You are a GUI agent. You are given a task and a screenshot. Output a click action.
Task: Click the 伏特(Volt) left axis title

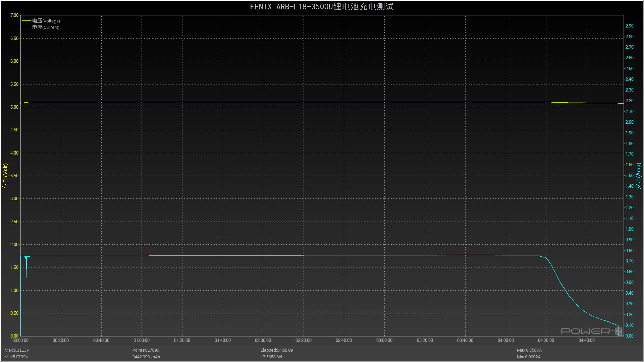(x=5, y=175)
